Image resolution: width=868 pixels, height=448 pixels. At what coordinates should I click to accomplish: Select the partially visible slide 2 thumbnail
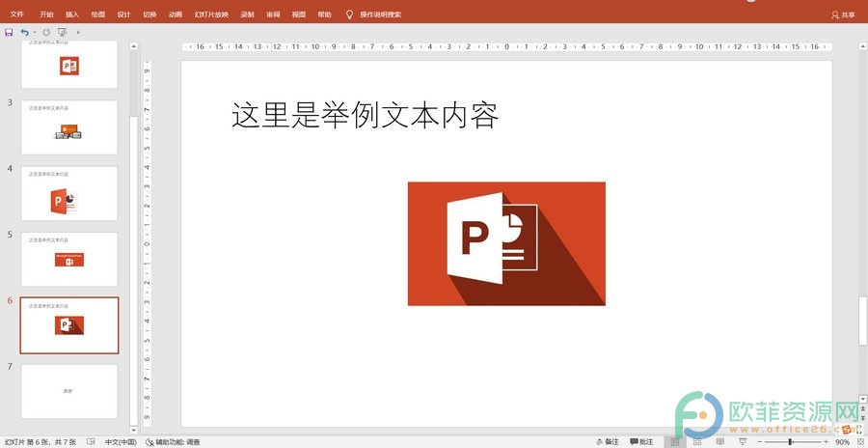(x=69, y=65)
